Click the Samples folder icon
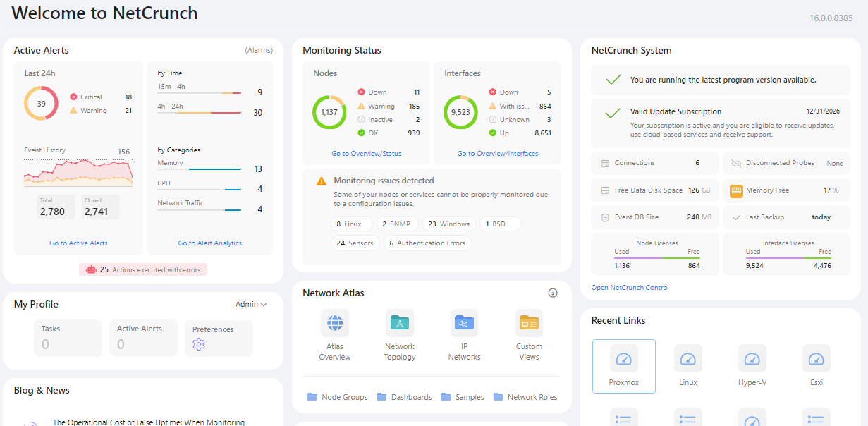The image size is (868, 426). 446,397
